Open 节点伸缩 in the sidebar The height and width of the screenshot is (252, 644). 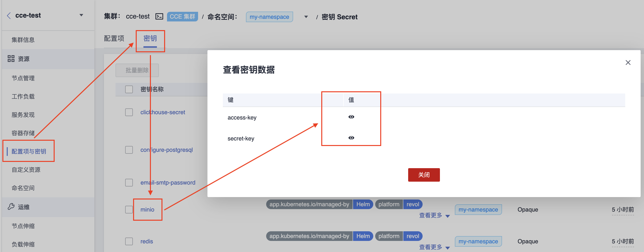(23, 226)
